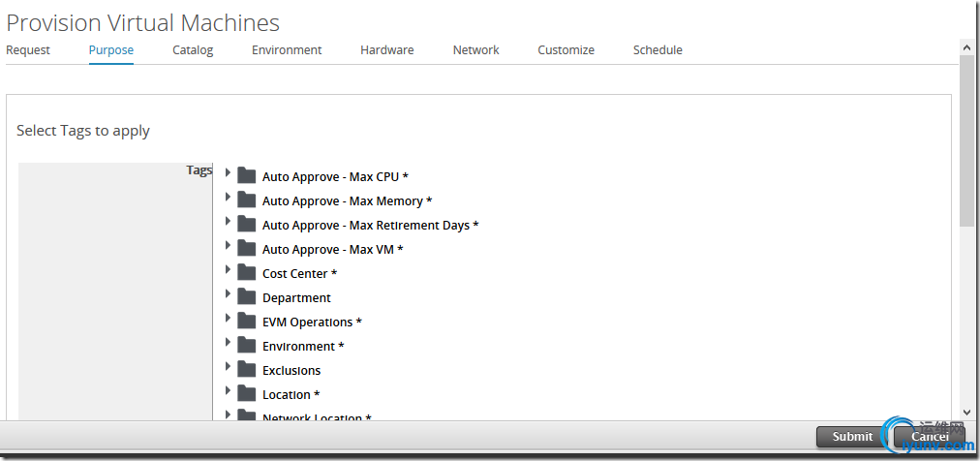The image size is (980, 461).
Task: Expand the Environment tag category arrow
Action: point(228,342)
